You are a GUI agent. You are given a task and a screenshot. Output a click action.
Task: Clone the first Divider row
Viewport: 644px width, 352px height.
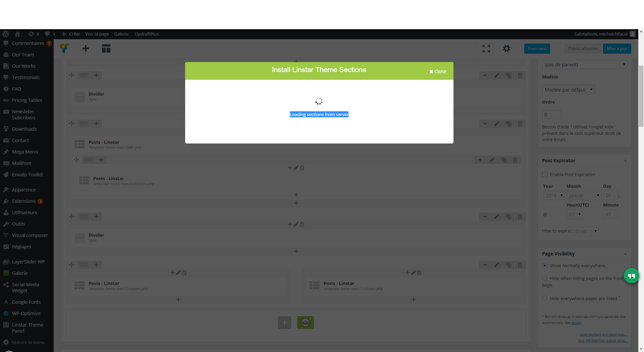click(508, 75)
